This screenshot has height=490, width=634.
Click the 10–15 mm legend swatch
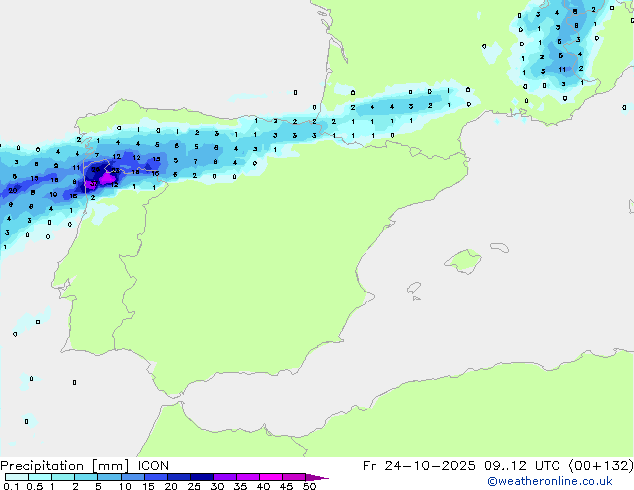click(x=132, y=477)
